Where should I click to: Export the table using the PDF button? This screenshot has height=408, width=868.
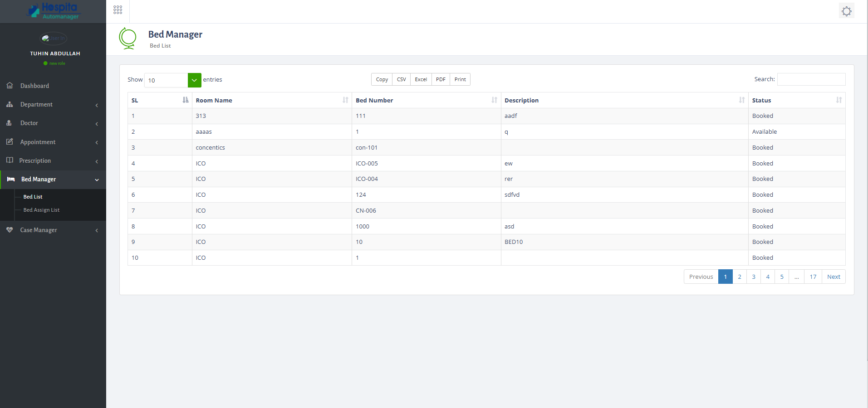pyautogui.click(x=440, y=79)
